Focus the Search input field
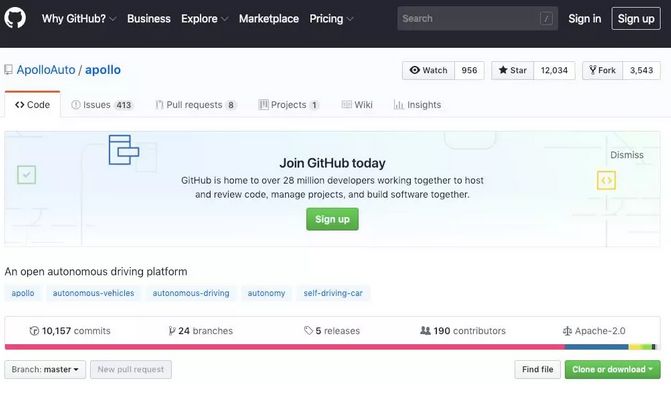 coord(477,18)
